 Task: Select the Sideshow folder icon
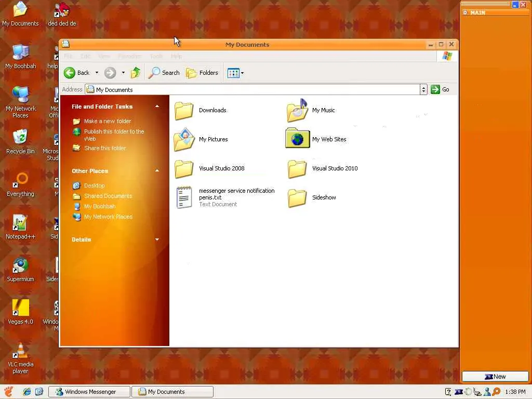(x=297, y=198)
